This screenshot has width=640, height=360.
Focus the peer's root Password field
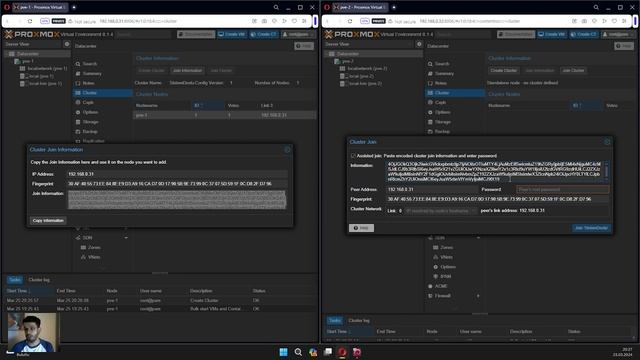[562, 189]
